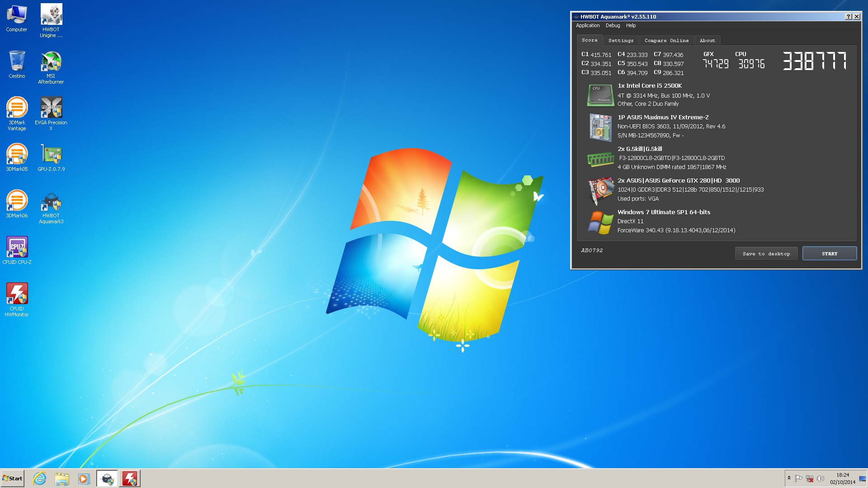Close the HWBOT Aquamark3 window

857,17
